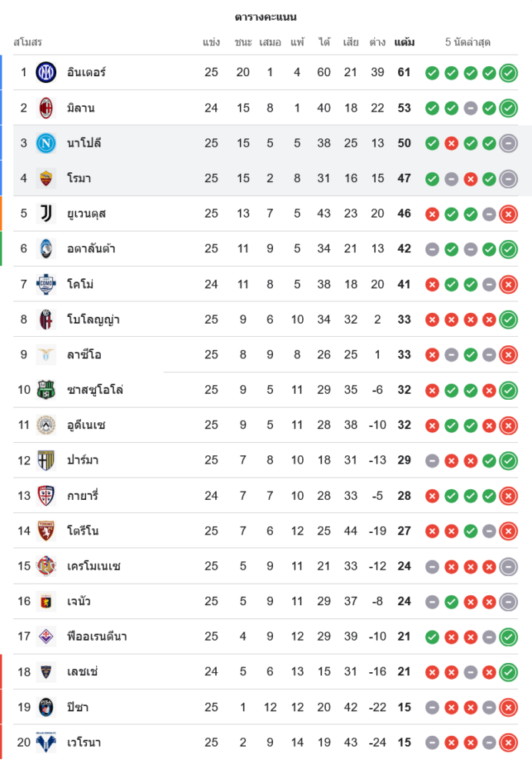Click Juventus's latest match loss indicator
Screen dimensions: 532x769
coord(508,214)
